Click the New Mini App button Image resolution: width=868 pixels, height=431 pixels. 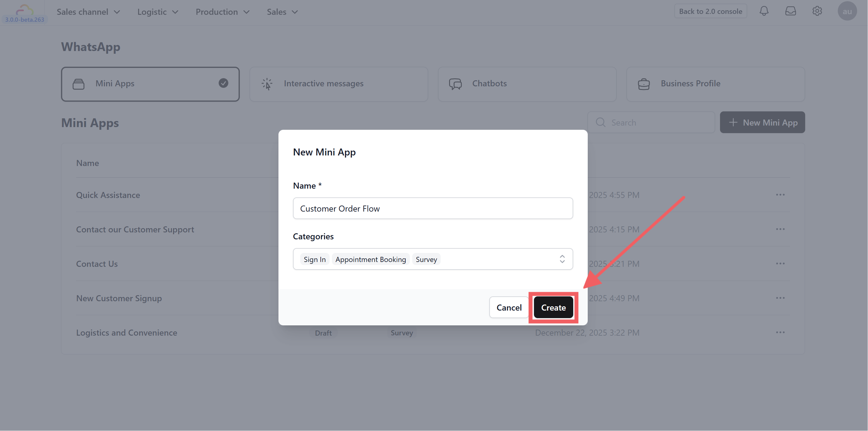coord(763,122)
